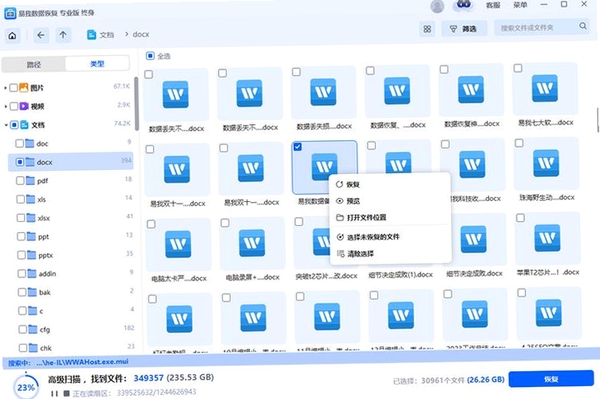Click the addin folder icon
The width and height of the screenshot is (600, 399).
click(x=32, y=274)
